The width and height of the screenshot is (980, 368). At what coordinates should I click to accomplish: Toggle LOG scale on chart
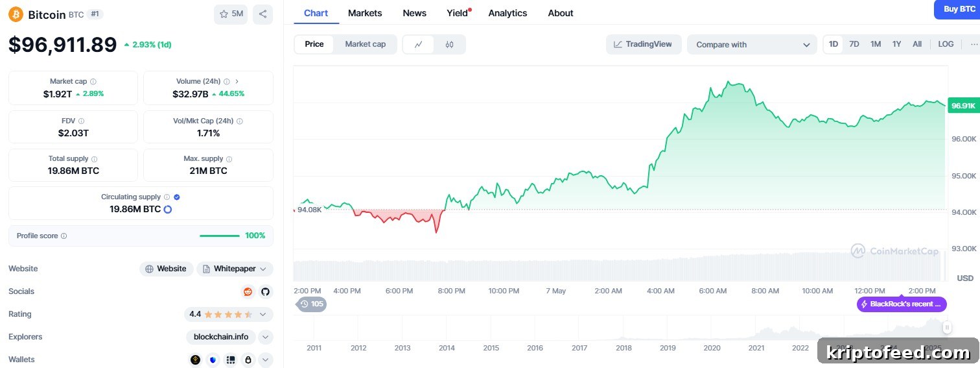coord(946,44)
